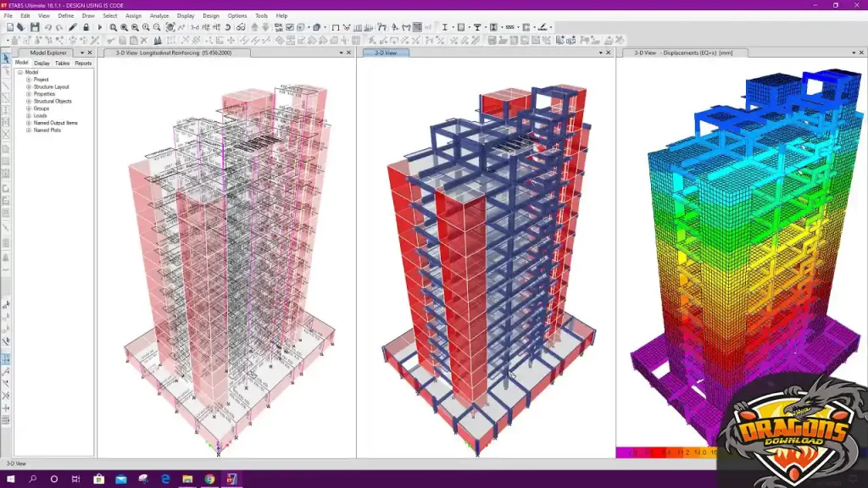The height and width of the screenshot is (488, 868).
Task: Click the Undo arrow icon
Action: [48, 27]
